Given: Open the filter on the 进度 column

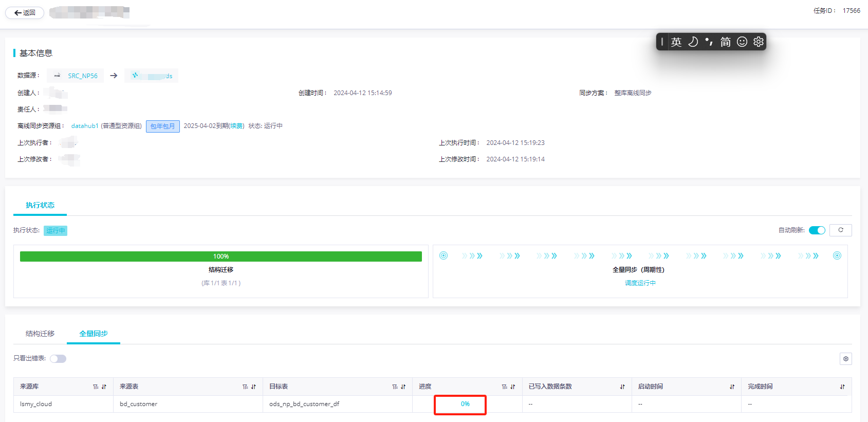Looking at the screenshot, I should tap(505, 387).
